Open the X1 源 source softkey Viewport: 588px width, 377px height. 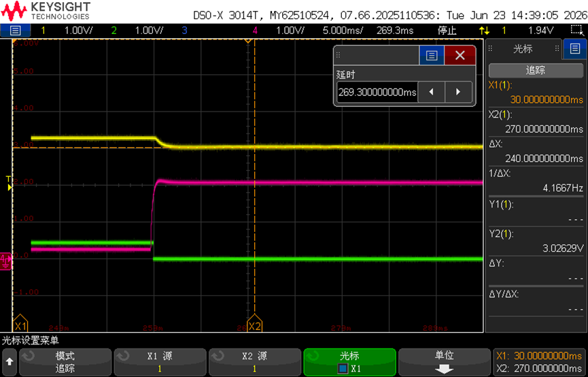(160, 362)
